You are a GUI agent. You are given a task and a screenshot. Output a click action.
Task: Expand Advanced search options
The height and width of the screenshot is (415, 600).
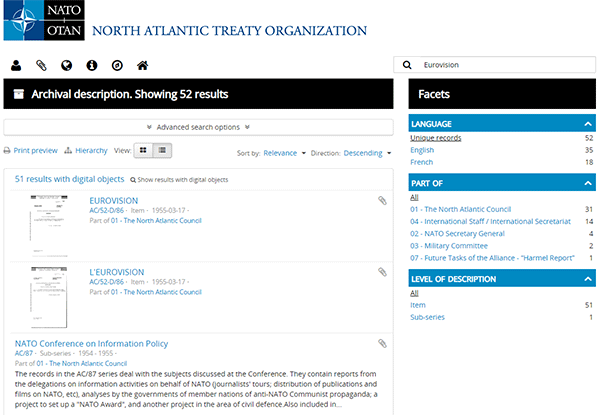pyautogui.click(x=198, y=127)
